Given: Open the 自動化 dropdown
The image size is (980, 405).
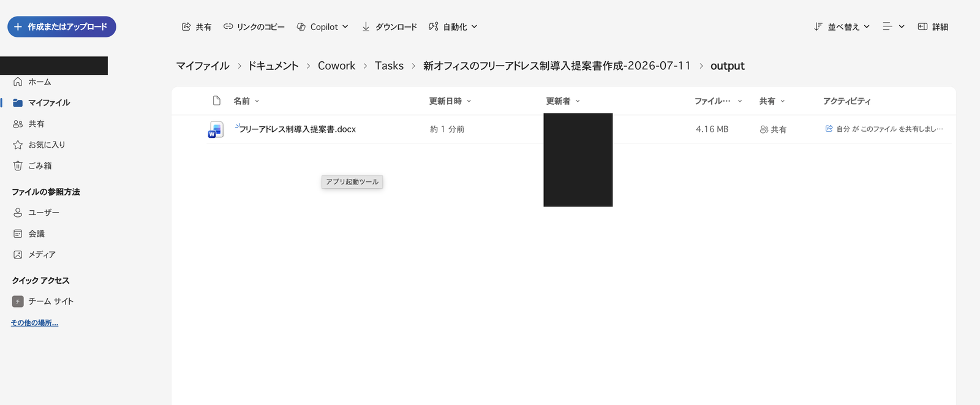Looking at the screenshot, I should coord(453,27).
